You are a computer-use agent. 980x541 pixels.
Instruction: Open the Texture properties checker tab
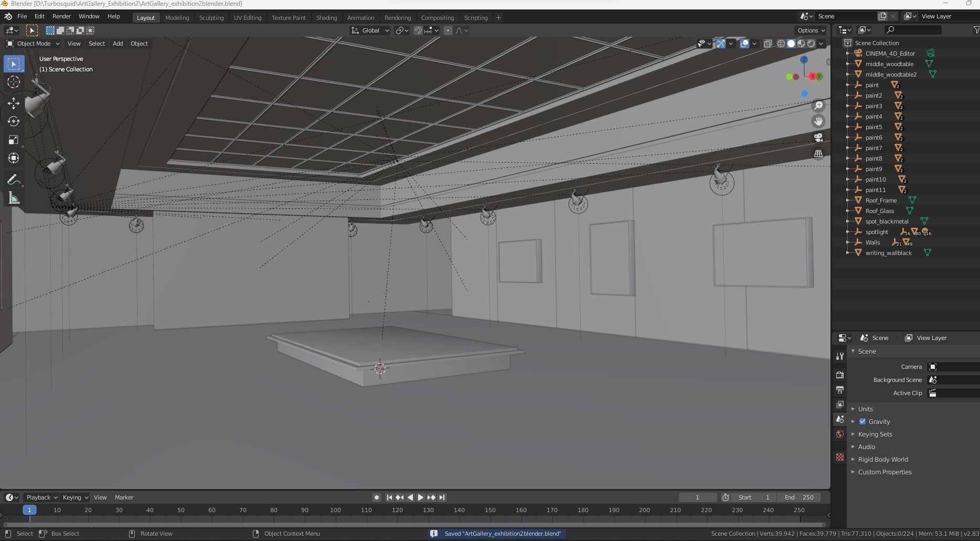pyautogui.click(x=840, y=457)
